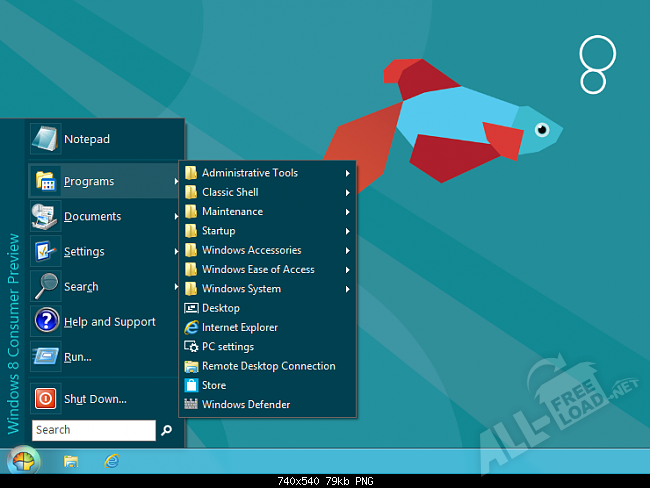Open PC settings gear entry
This screenshot has height=488, width=650.
pos(227,347)
